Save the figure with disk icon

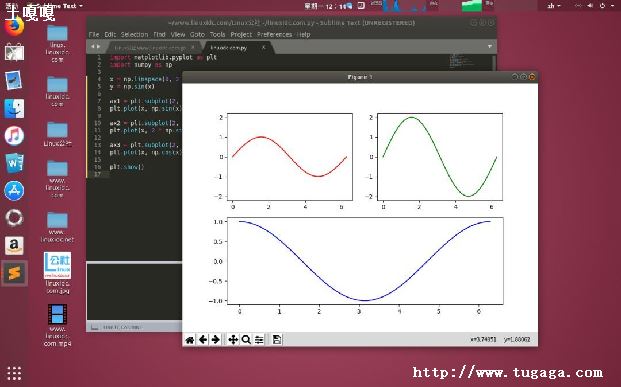point(277,339)
